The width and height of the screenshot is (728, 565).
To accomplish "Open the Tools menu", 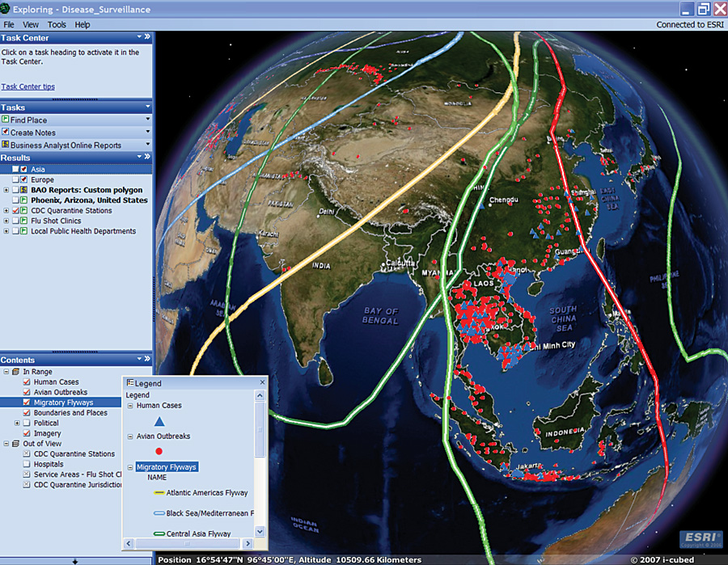I will click(x=57, y=24).
